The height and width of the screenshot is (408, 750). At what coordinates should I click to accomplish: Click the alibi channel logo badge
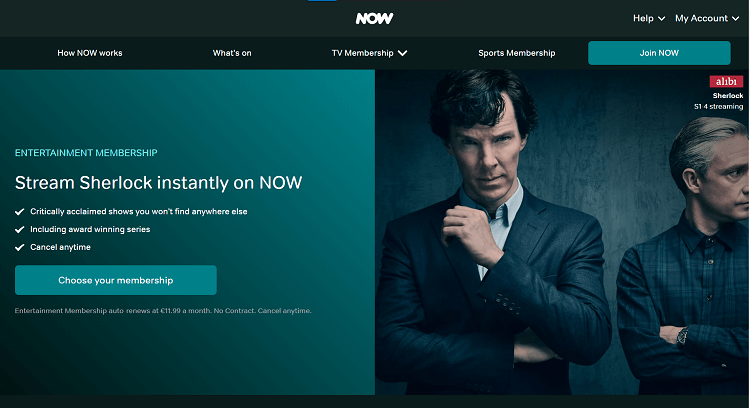click(726, 81)
